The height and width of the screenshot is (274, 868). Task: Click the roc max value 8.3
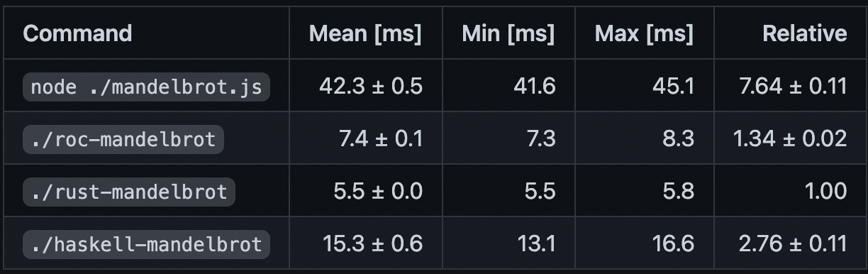(x=679, y=139)
